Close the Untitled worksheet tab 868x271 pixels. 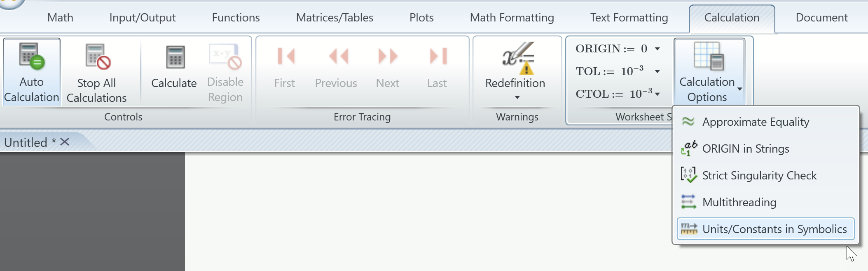pyautogui.click(x=64, y=142)
